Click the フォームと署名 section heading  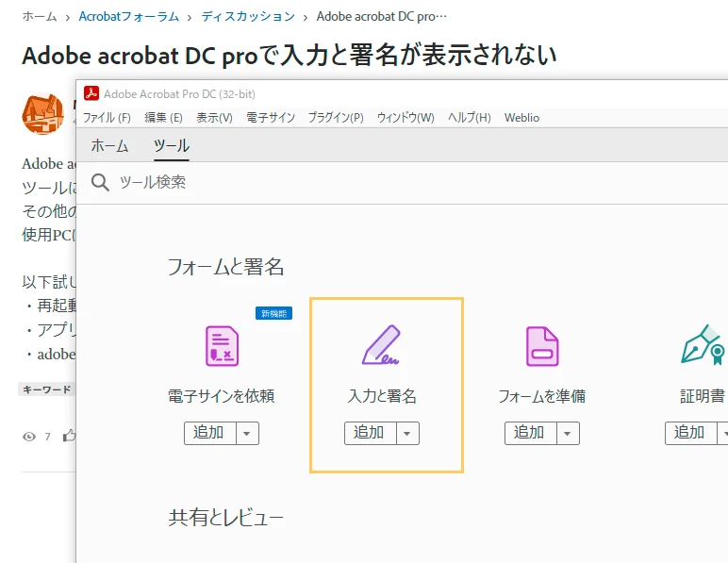225,267
